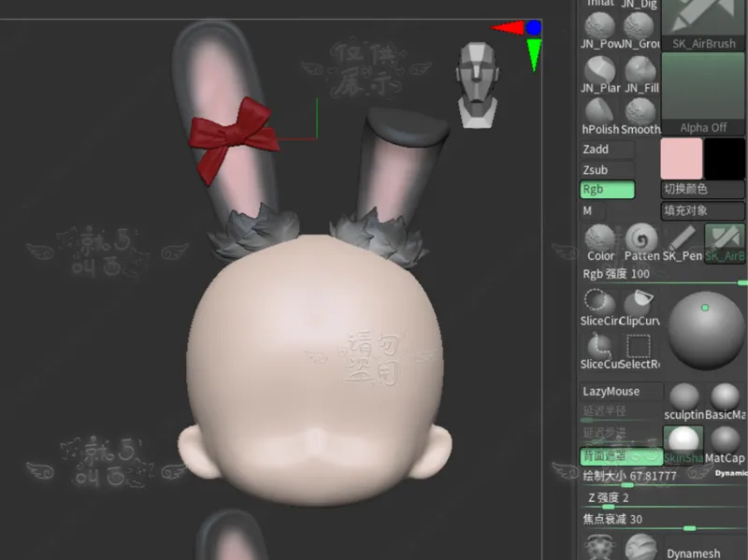Click the green Y axis cone

pos(534,55)
